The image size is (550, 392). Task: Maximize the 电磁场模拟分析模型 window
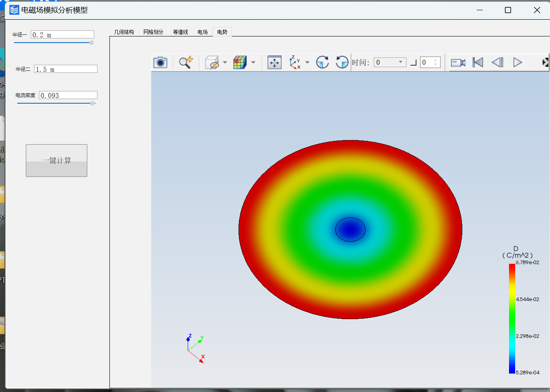tap(508, 10)
